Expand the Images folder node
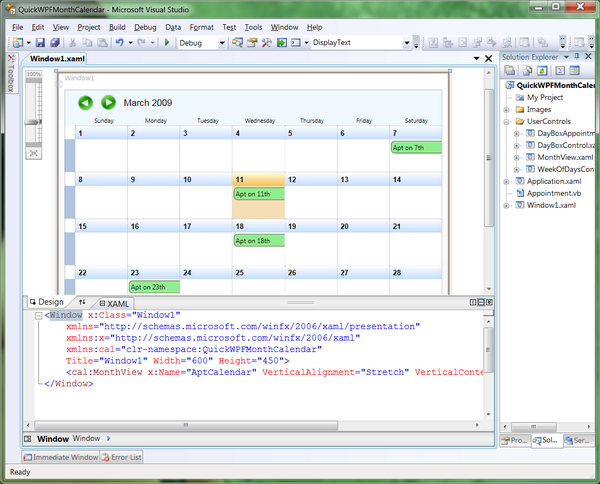The width and height of the screenshot is (600, 484). (506, 110)
